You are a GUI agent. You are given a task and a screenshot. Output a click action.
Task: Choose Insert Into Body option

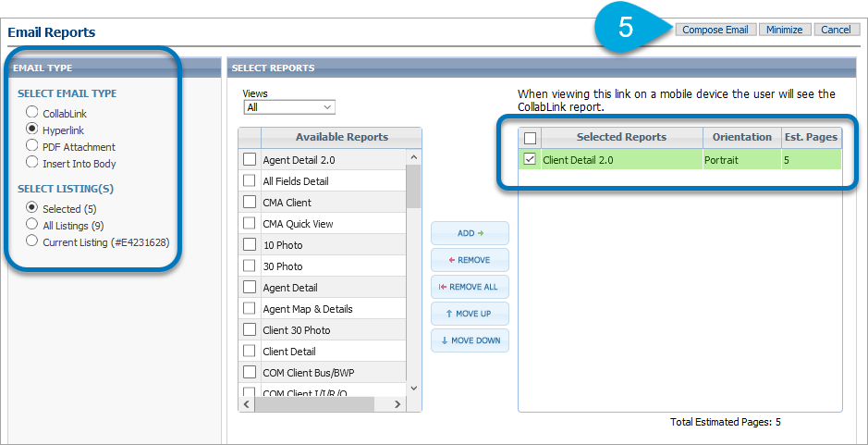tap(32, 163)
